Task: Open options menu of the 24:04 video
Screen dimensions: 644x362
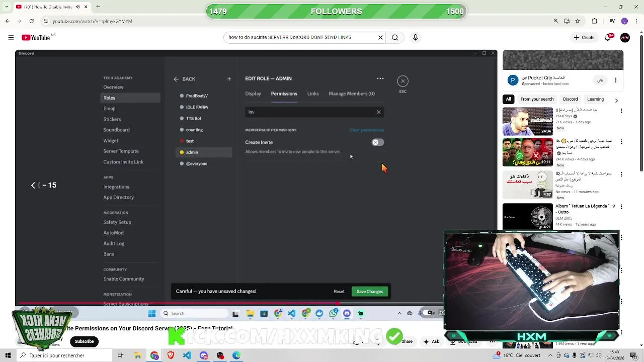Action: [x=621, y=110]
